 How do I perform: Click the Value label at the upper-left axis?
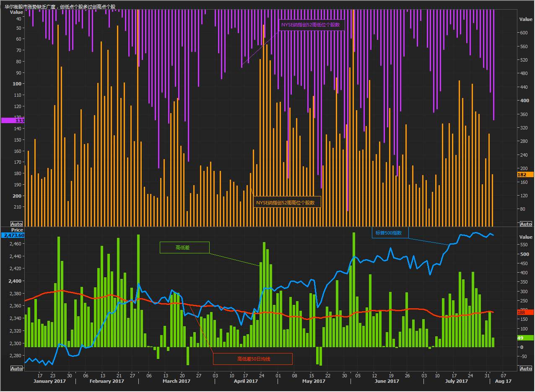(x=17, y=12)
